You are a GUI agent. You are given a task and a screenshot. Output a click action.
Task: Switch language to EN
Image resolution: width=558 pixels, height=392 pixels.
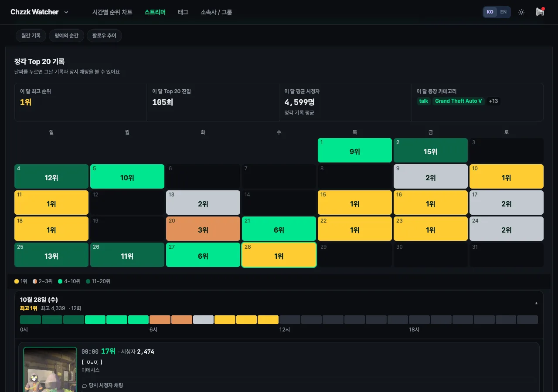(x=503, y=12)
